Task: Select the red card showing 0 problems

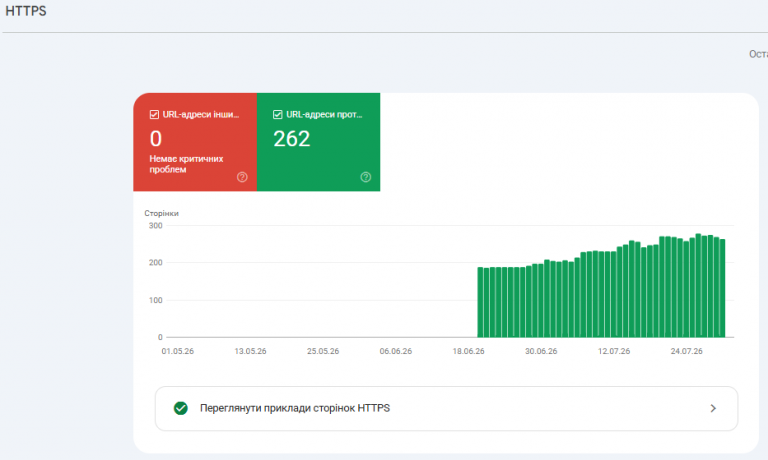Action: click(x=195, y=142)
